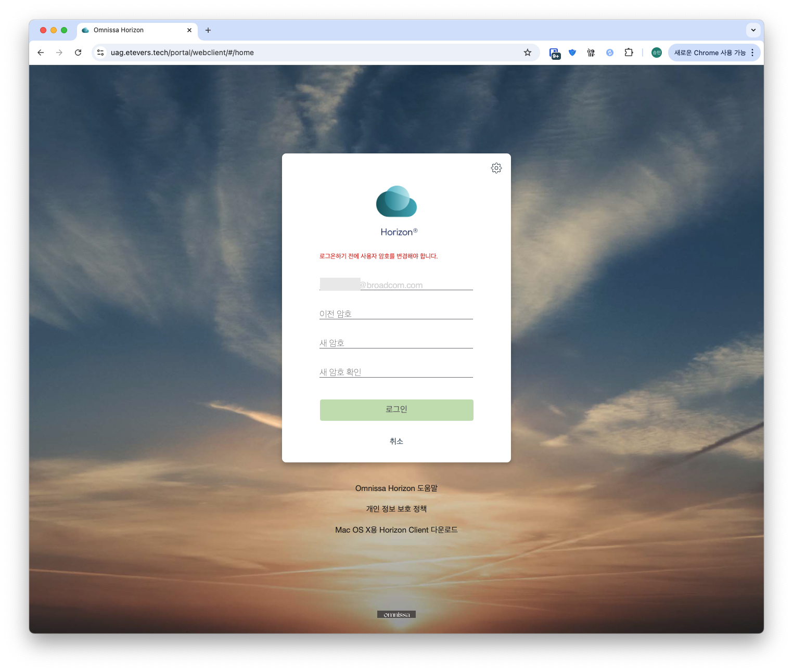This screenshot has width=793, height=672.
Task: View site information icon in address bar
Action: tap(101, 53)
